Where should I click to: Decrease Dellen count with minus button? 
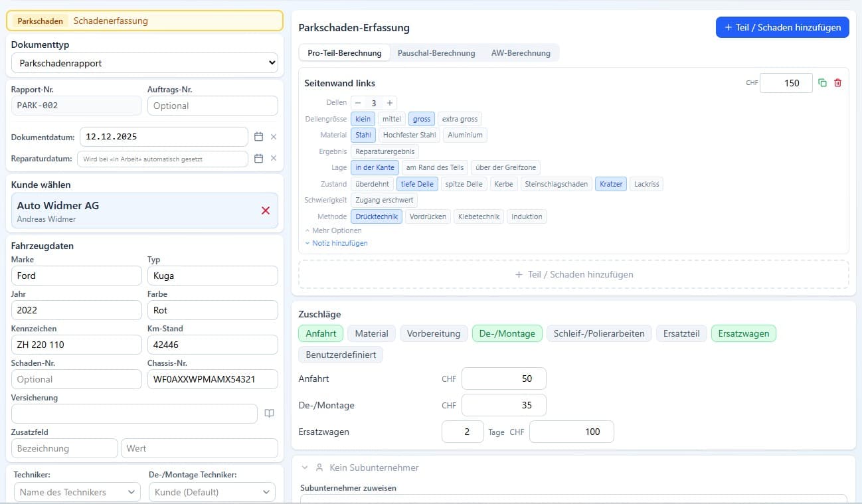point(358,103)
